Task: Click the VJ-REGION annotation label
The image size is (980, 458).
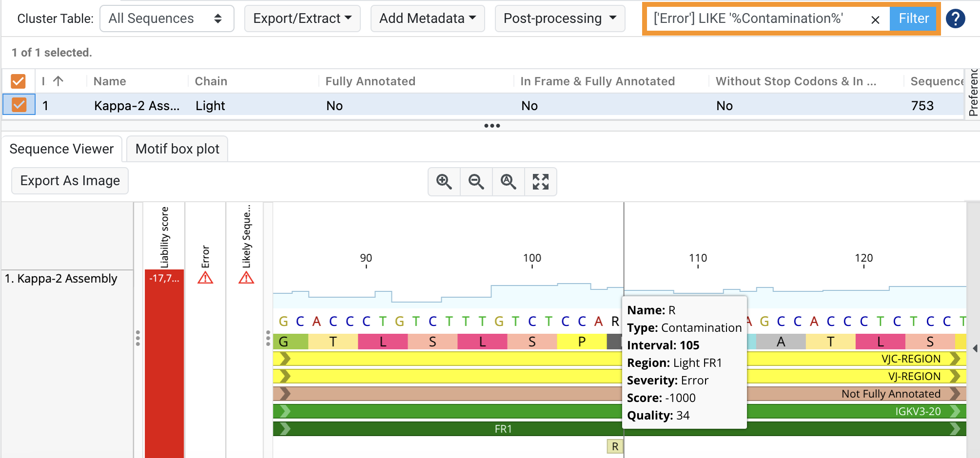Action: (914, 377)
